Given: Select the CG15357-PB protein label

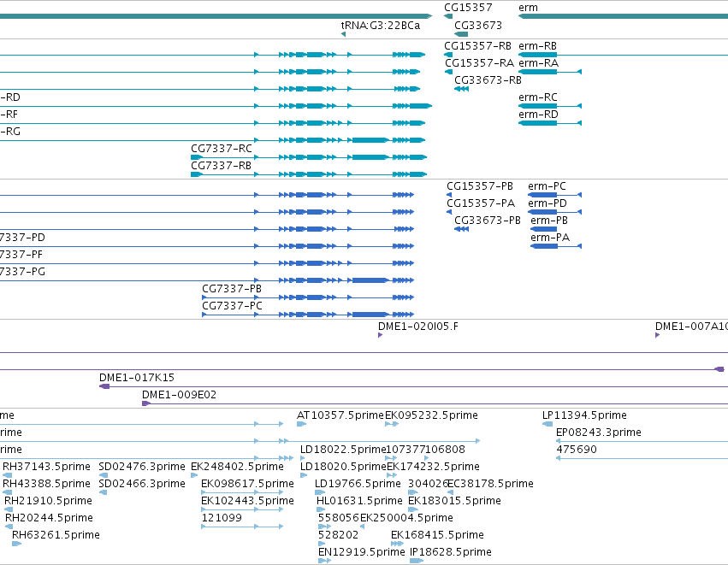Looking at the screenshot, I should (x=480, y=186).
